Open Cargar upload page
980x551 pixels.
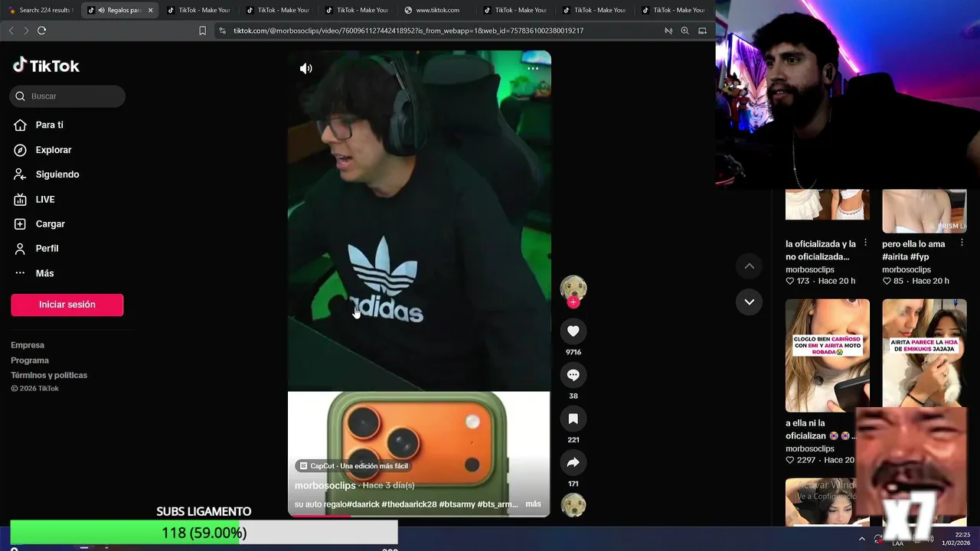[50, 223]
